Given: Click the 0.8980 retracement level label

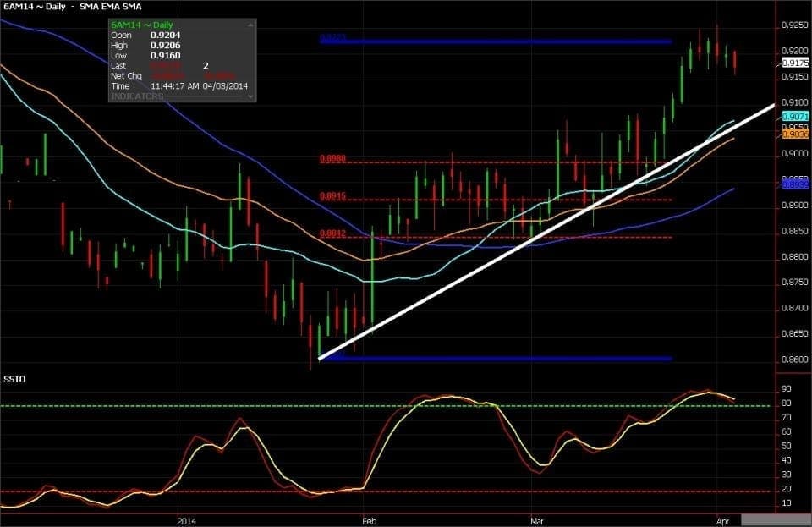Looking at the screenshot, I should [332, 158].
